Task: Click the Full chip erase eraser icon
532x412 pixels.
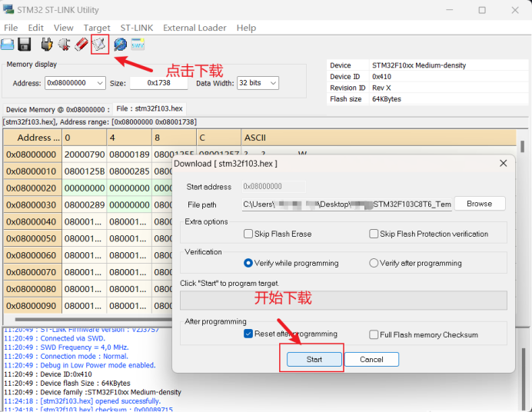Action: click(81, 45)
